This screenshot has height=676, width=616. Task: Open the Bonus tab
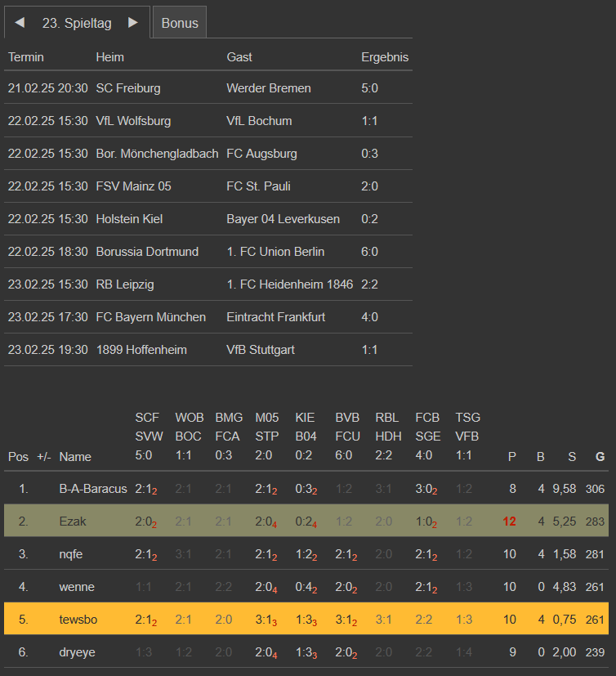[180, 23]
